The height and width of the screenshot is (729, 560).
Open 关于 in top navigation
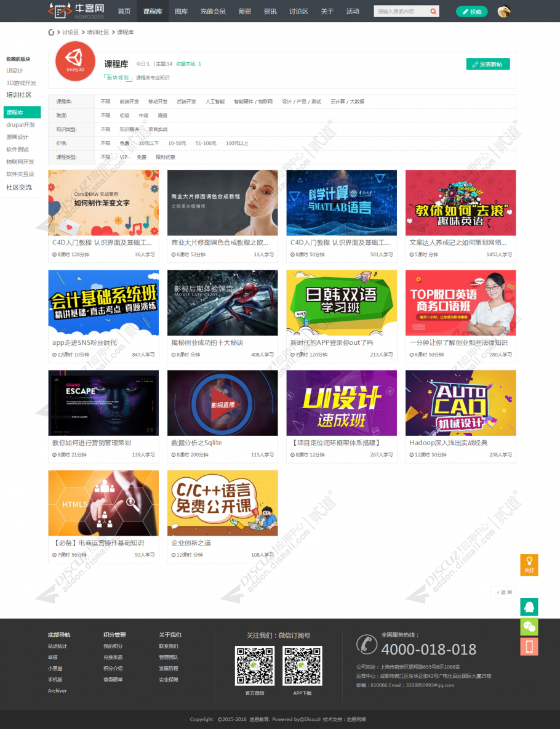[327, 11]
